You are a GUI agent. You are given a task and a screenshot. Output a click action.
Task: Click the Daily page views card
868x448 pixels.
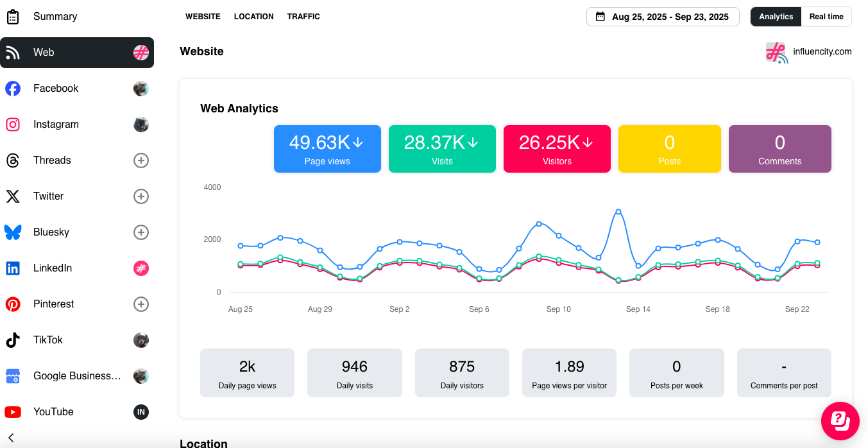(247, 373)
